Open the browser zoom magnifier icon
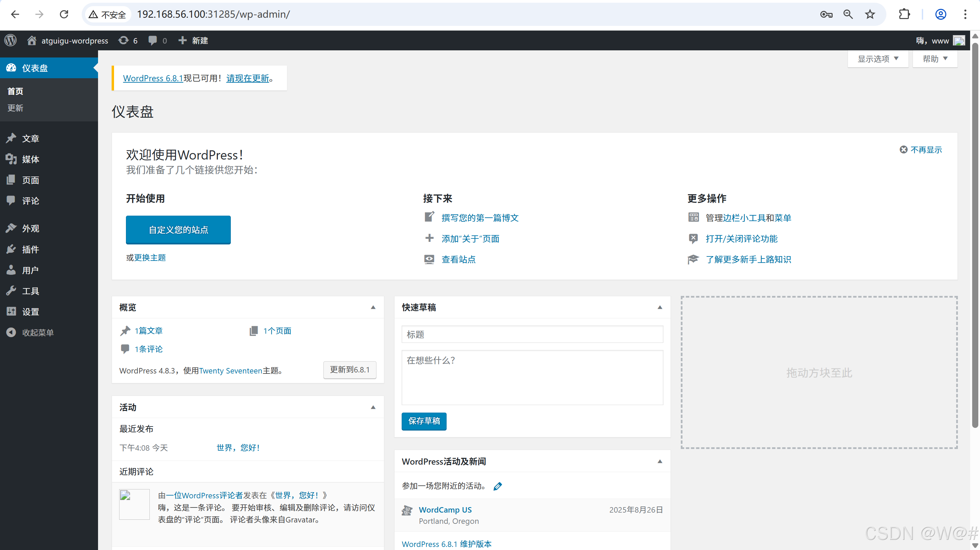This screenshot has width=980, height=550. click(848, 14)
